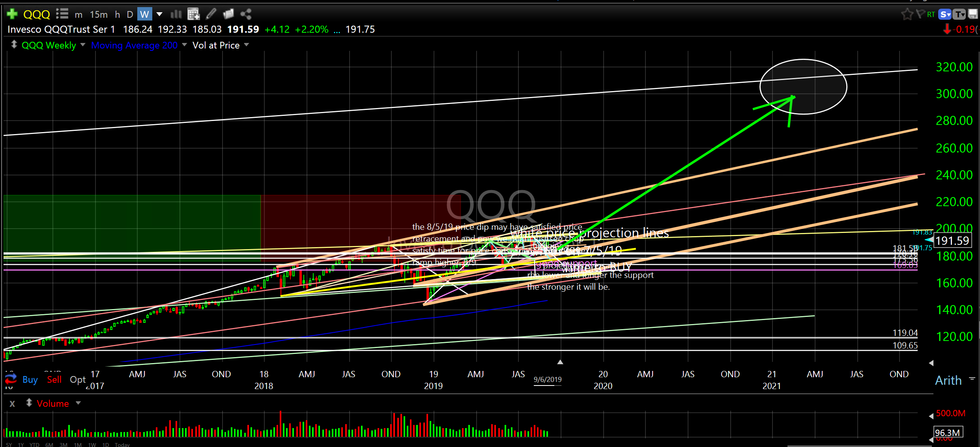
Task: Open the Volume indicator dropdown arrow
Action: 78,403
